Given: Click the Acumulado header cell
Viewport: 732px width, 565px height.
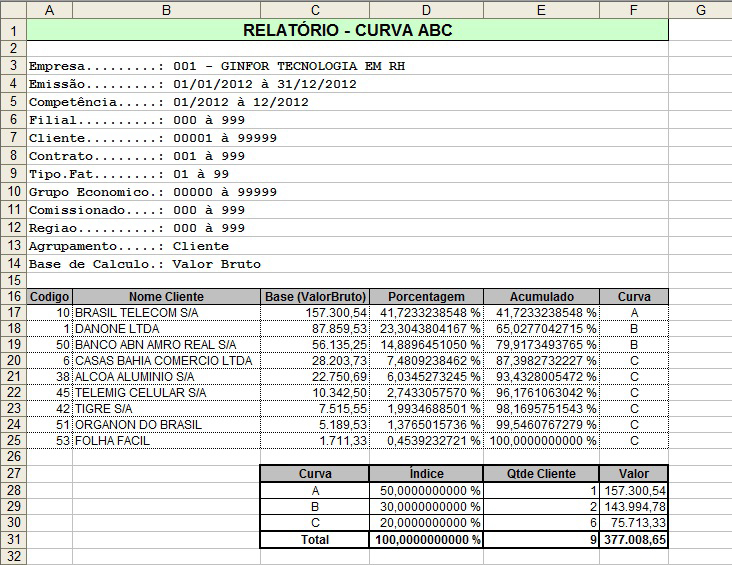Looking at the screenshot, I should tap(541, 297).
